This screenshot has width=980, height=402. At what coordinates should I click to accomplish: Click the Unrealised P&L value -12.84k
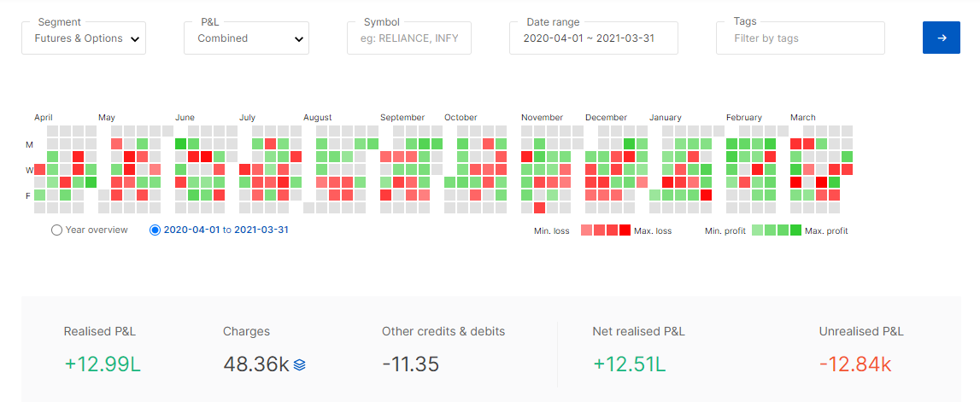[x=855, y=364]
